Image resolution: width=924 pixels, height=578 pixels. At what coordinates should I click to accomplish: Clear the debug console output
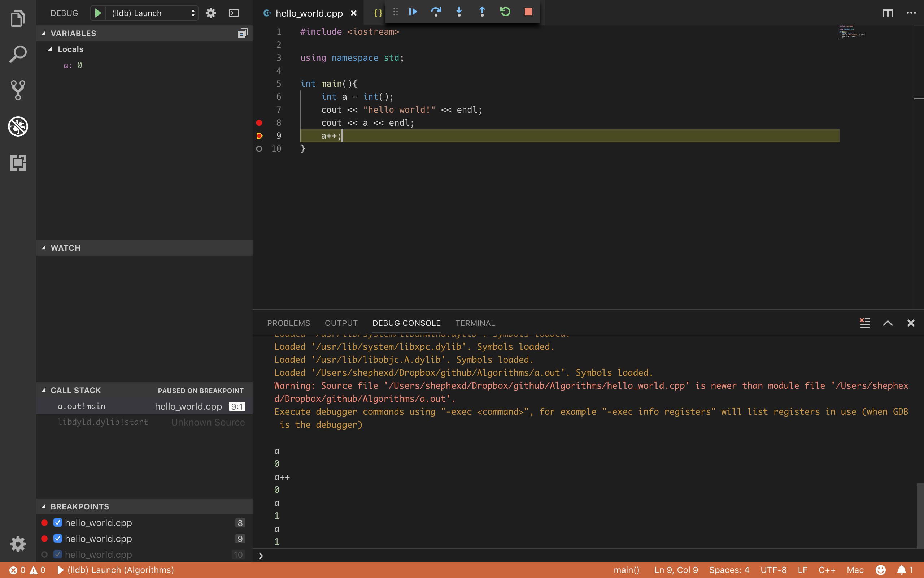tap(865, 323)
